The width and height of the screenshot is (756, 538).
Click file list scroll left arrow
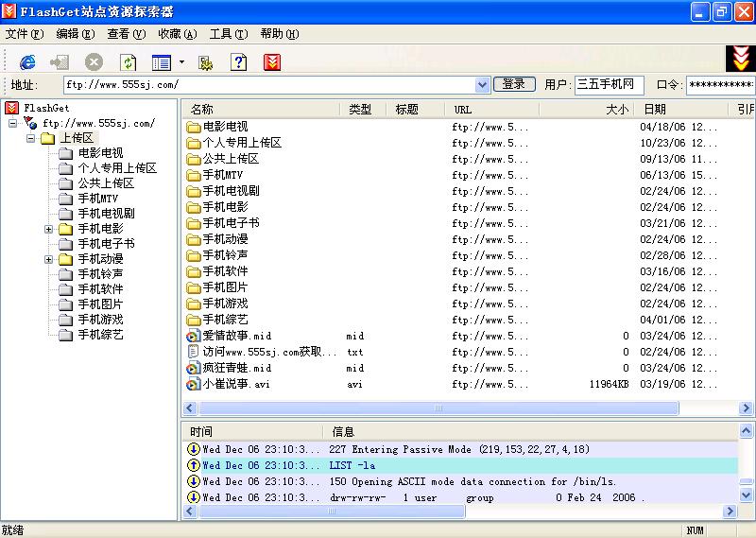click(x=190, y=408)
